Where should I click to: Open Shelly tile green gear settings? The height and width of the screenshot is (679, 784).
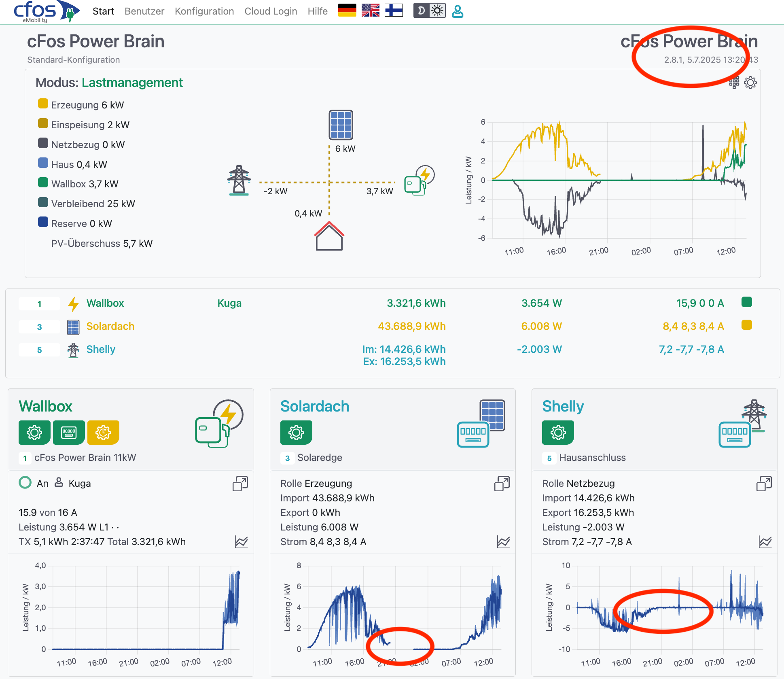point(558,433)
